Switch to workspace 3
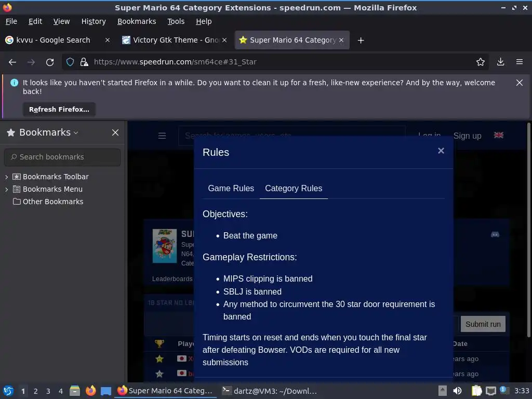 coord(48,391)
